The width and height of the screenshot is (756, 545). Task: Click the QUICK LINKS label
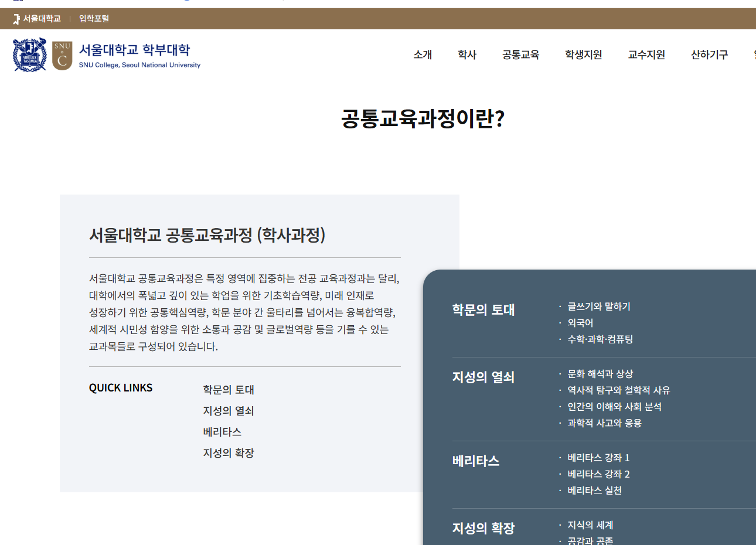[x=121, y=388]
